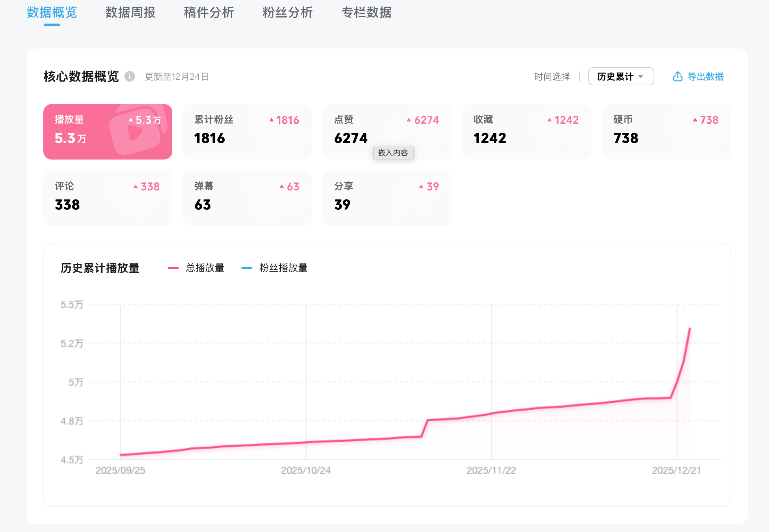Toggle 粉丝播放量 series in chart legend
Screen dimensions: 769x532
coord(283,268)
